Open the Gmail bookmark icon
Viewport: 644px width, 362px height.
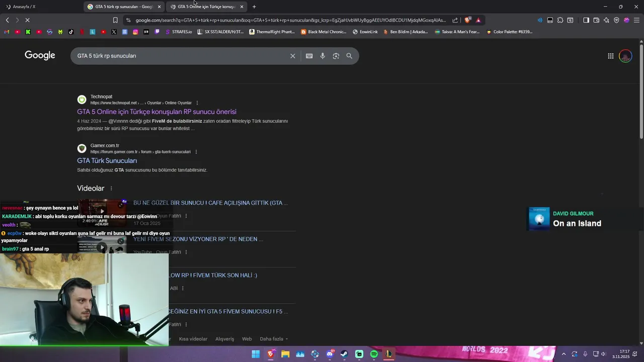click(7, 32)
